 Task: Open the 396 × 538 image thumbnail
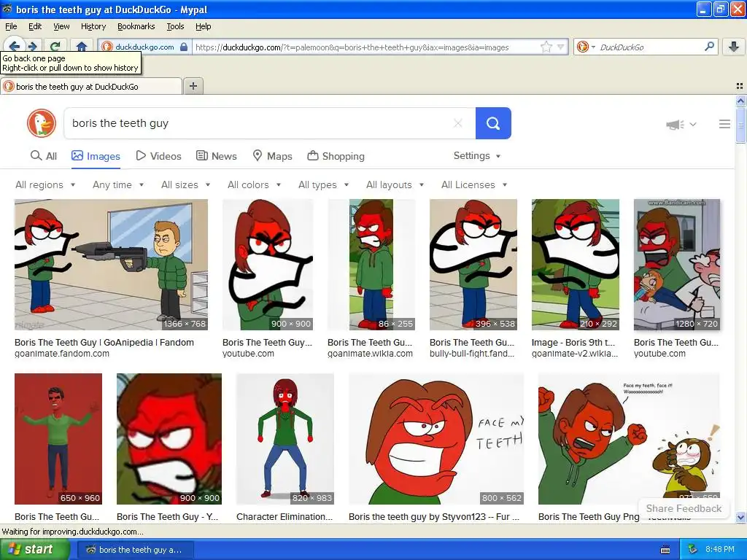(473, 265)
